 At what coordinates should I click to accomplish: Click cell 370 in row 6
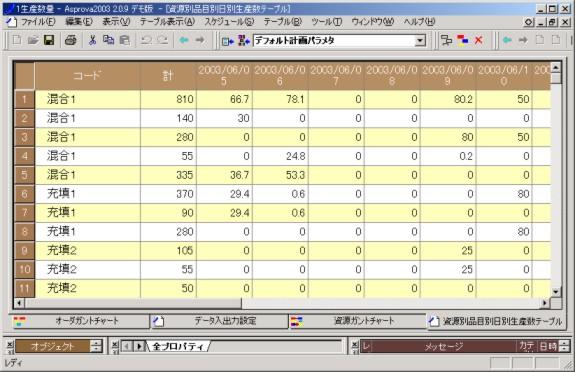pos(168,194)
